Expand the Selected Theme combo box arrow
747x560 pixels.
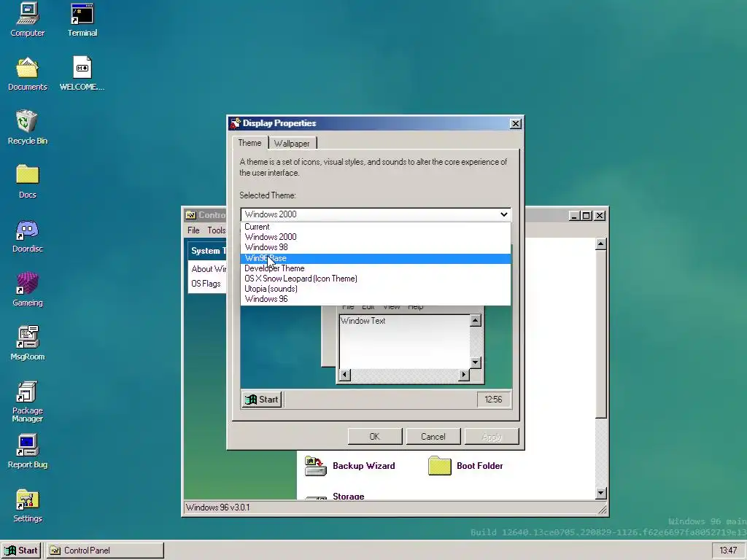point(503,214)
